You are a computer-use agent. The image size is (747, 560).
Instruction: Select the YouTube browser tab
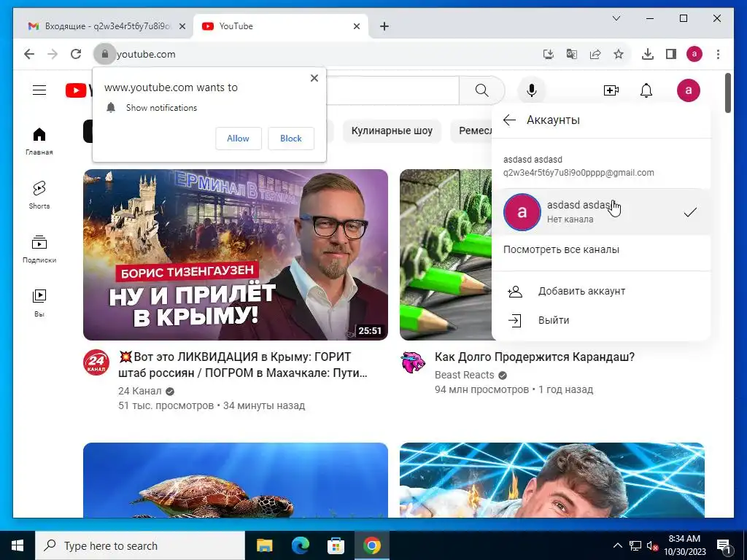pos(280,26)
